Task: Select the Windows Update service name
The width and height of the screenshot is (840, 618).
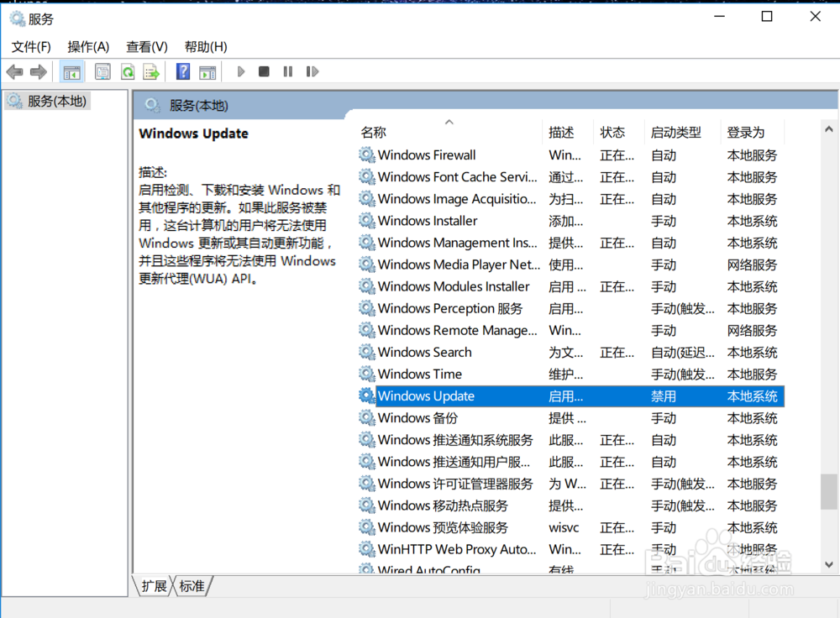Action: [426, 395]
